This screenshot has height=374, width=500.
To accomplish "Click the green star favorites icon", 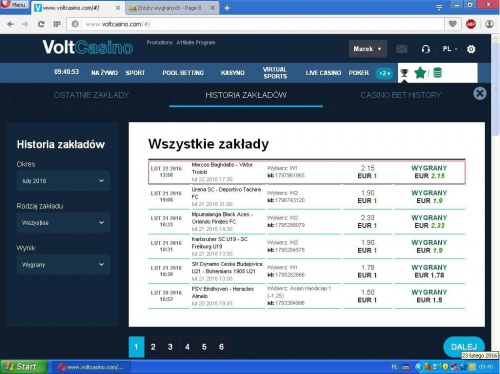I will pyautogui.click(x=420, y=73).
